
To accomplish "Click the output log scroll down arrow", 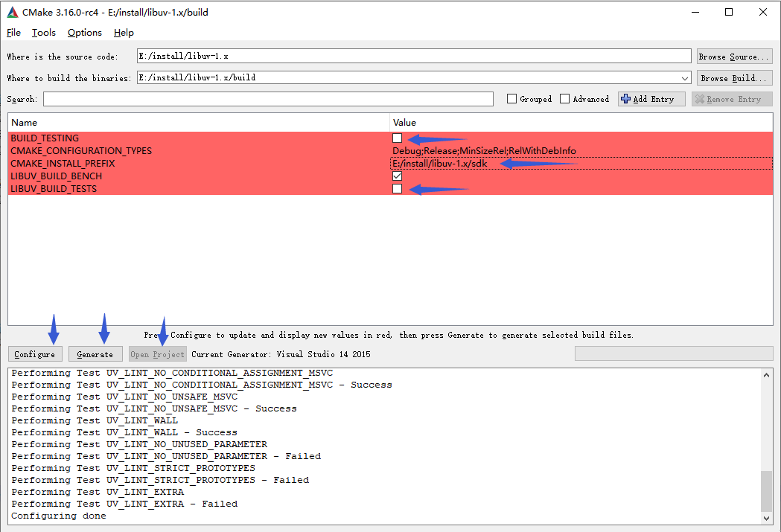I will [x=767, y=518].
